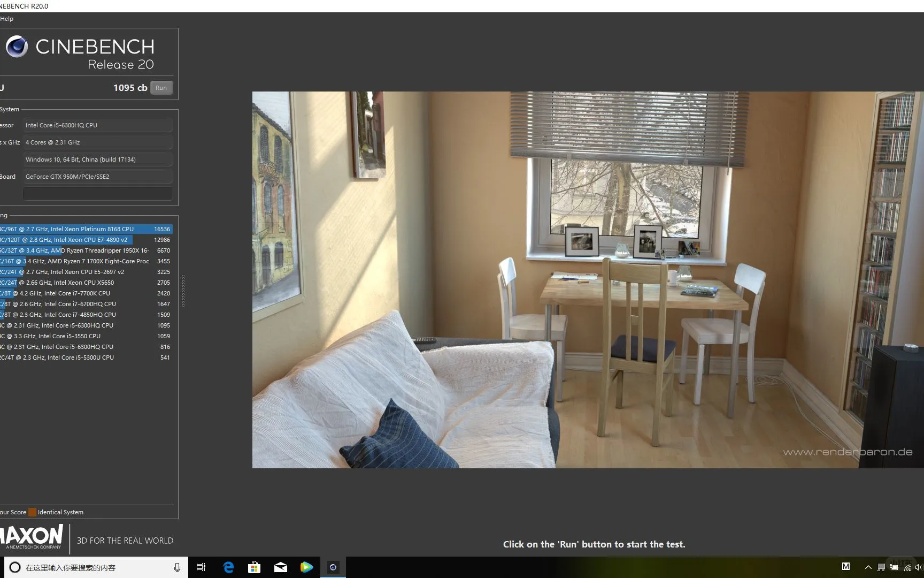Click the Cinebench sphere logo icon
The height and width of the screenshot is (578, 924).
[17, 47]
